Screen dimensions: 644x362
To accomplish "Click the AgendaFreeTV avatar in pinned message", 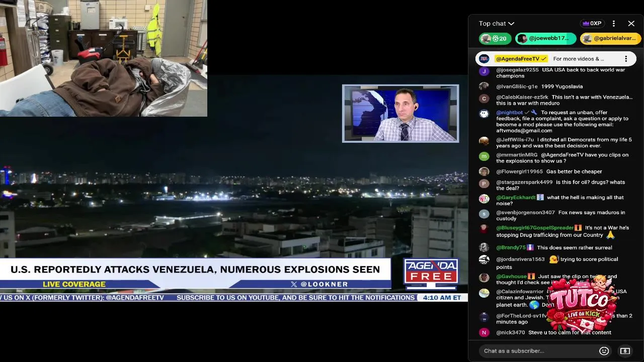I will click(484, 59).
